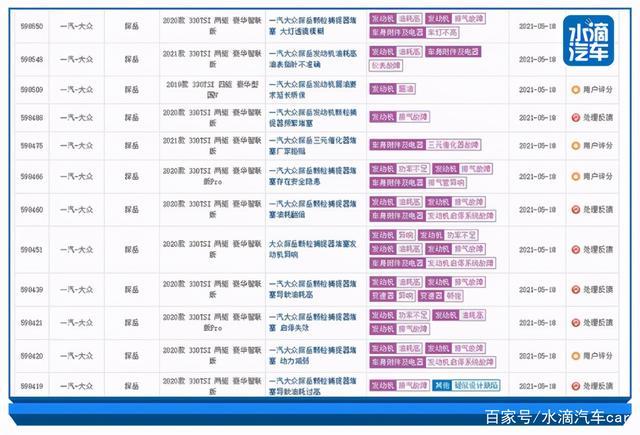Click the 变速器 顿挫 tag in row 598439
The height and width of the screenshot is (435, 640).
click(x=441, y=296)
